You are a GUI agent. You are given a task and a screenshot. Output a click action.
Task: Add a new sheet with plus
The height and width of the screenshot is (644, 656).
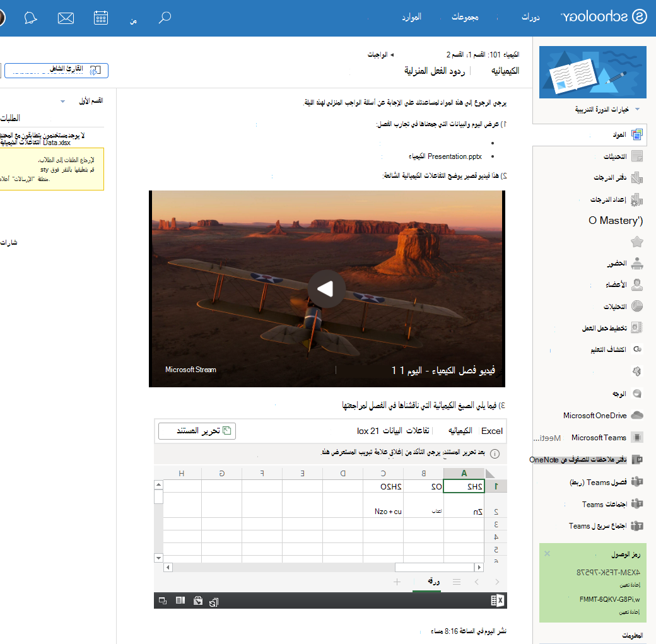(397, 582)
